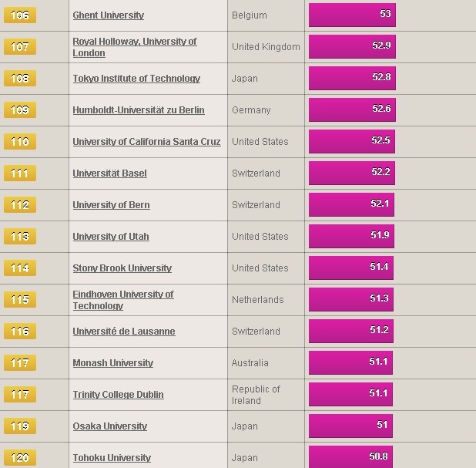Open the University of Utah link

111,237
